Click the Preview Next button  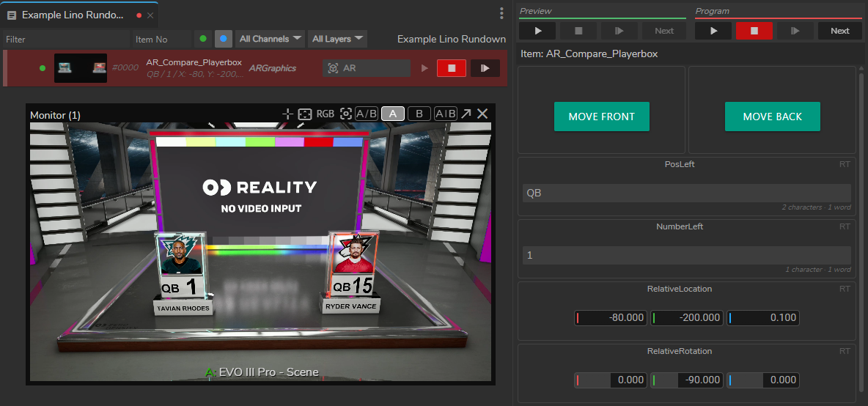[x=664, y=31]
